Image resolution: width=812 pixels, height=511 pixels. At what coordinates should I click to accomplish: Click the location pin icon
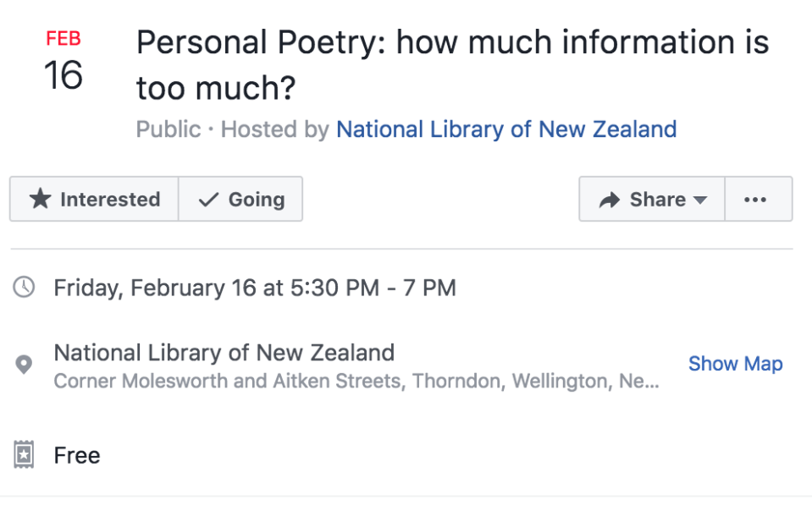(x=24, y=365)
